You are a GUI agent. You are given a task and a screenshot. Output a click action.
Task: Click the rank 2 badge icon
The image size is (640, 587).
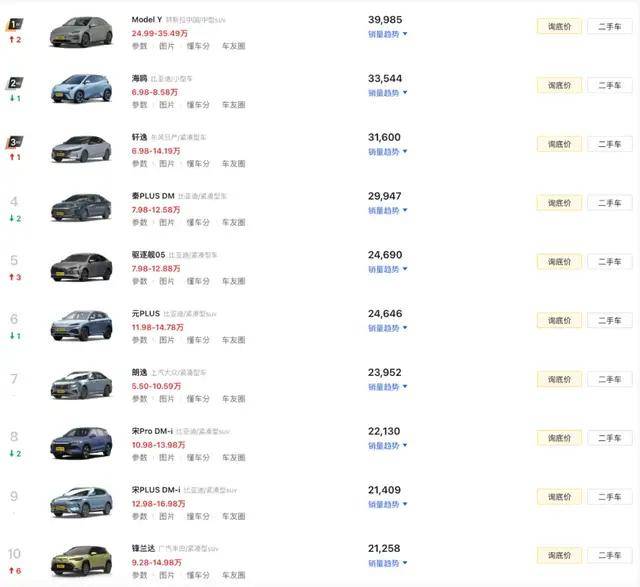point(14,83)
